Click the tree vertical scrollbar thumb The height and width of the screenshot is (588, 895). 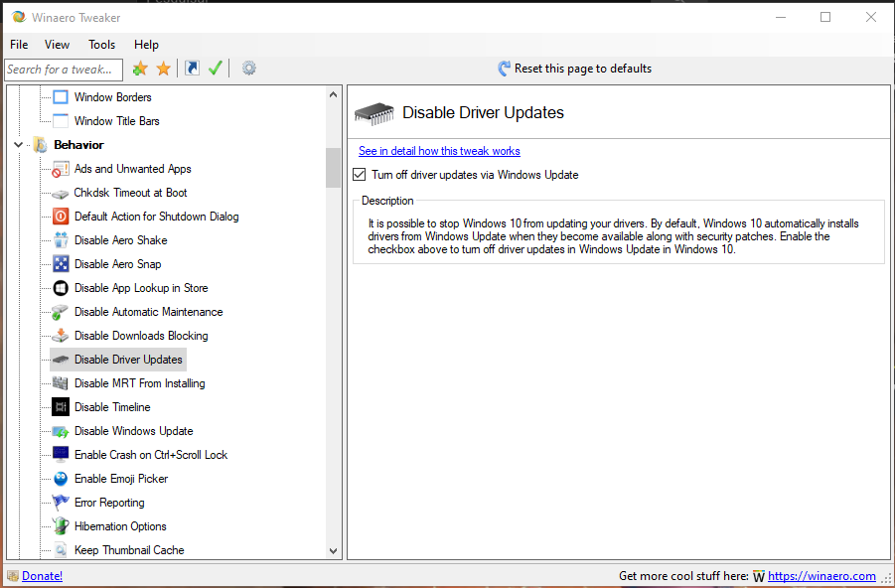coord(334,168)
